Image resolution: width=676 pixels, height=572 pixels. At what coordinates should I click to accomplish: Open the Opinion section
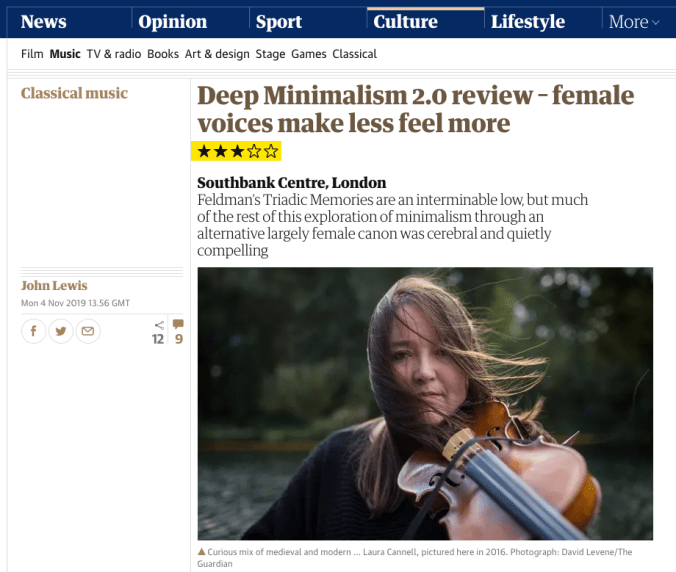click(x=172, y=22)
